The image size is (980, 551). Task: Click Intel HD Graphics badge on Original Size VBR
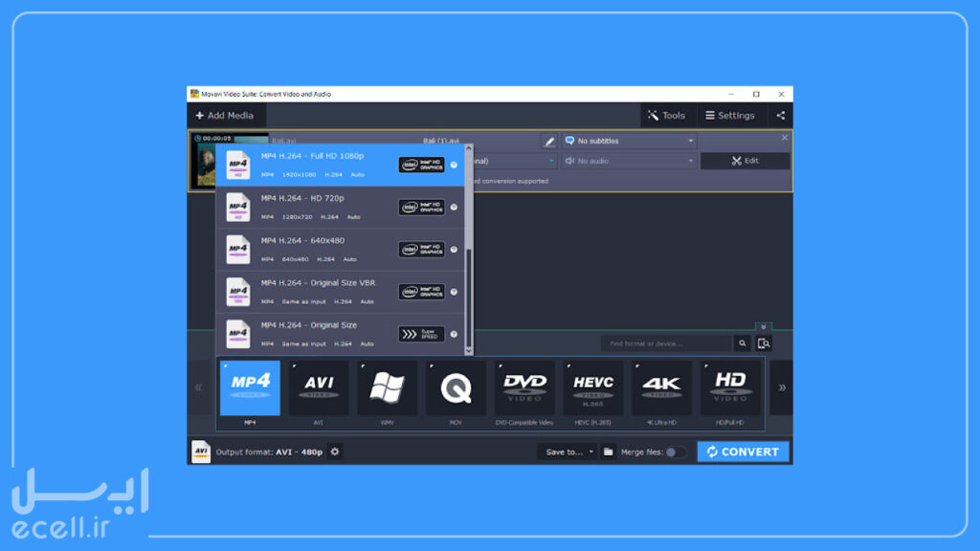422,292
